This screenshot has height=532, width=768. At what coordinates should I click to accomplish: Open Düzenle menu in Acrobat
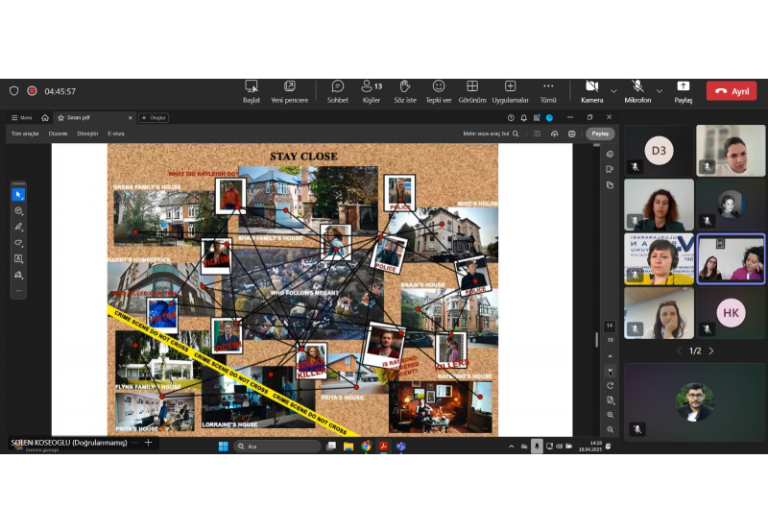58,133
